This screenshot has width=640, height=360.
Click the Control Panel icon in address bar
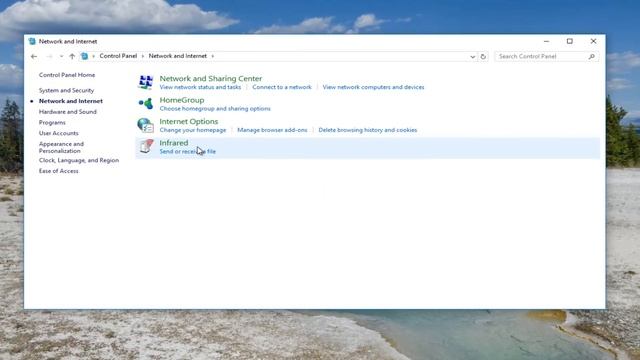click(x=84, y=56)
